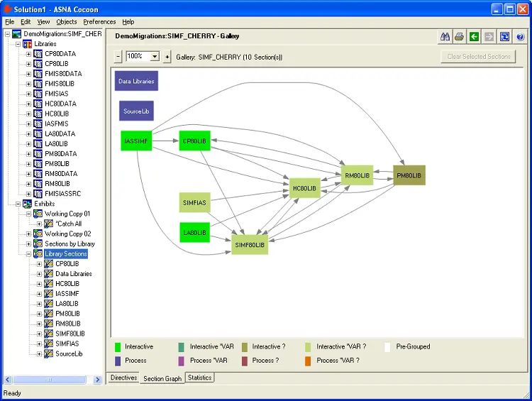Select the PM80LIB node in the graph
The height and width of the screenshot is (401, 532).
point(409,175)
